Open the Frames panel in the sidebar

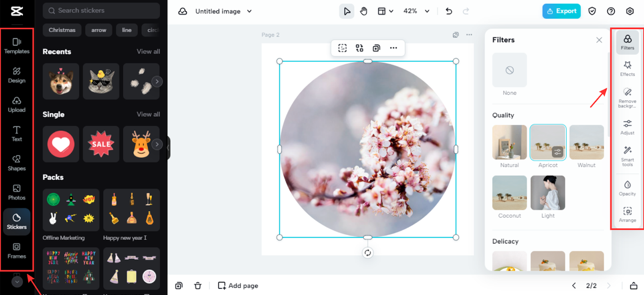coord(17,251)
